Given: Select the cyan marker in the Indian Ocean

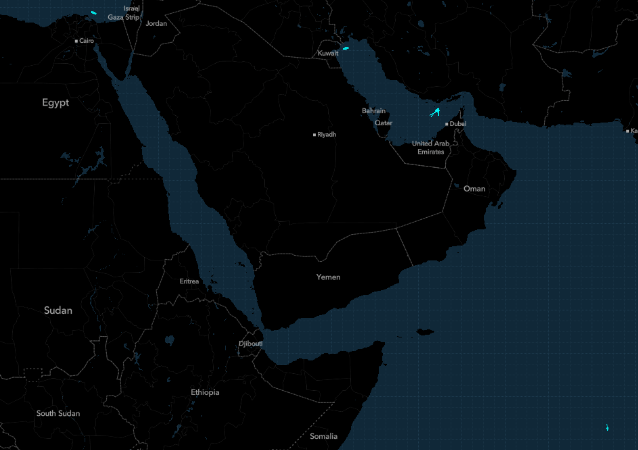Looking at the screenshot, I should click(607, 428).
